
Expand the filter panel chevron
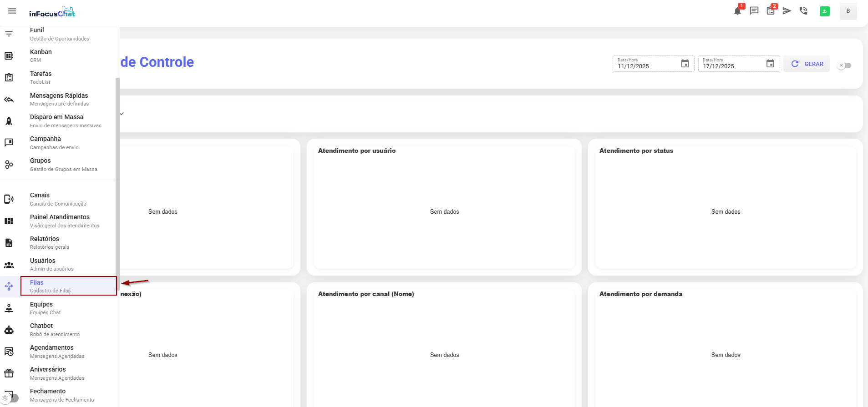click(x=122, y=114)
